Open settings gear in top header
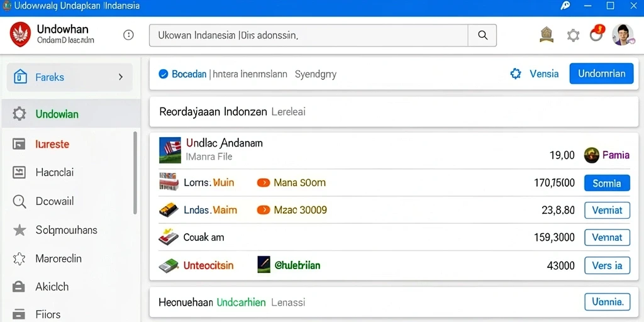644x322 pixels. [x=573, y=35]
